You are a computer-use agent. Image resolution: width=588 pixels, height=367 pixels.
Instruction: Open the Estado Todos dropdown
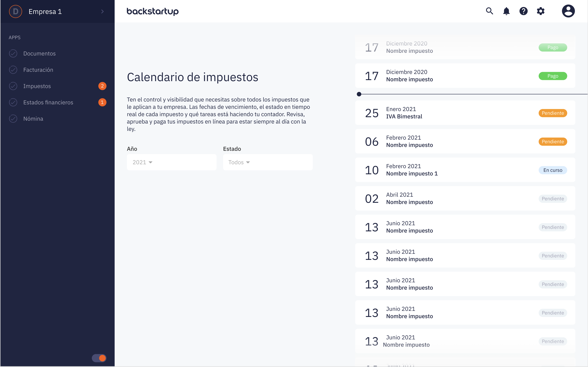point(268,162)
